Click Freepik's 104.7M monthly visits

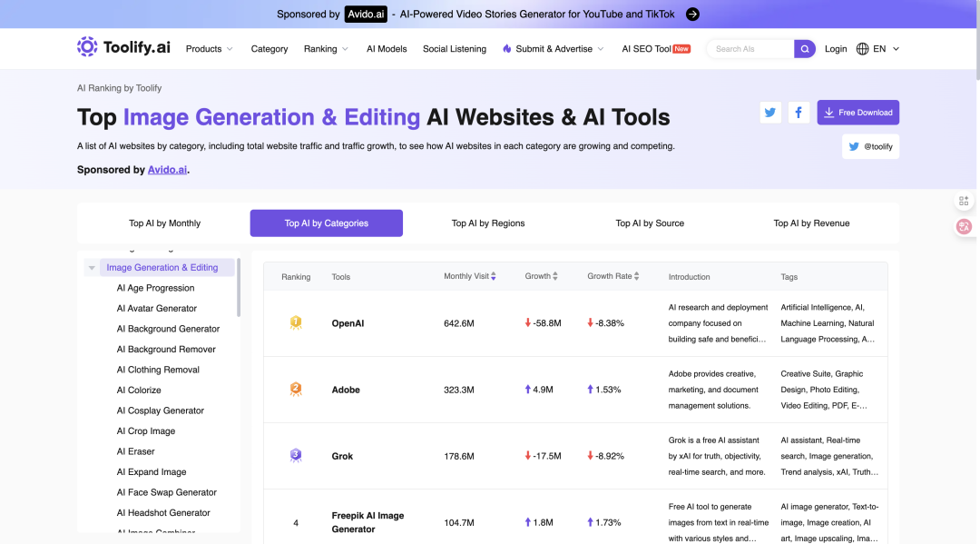459,522
